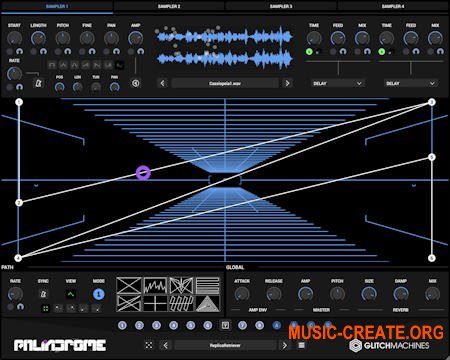Select the fourth LFO waveform shape icon
Image resolution: width=450 pixels, height=360 pixels.
pos(86,65)
